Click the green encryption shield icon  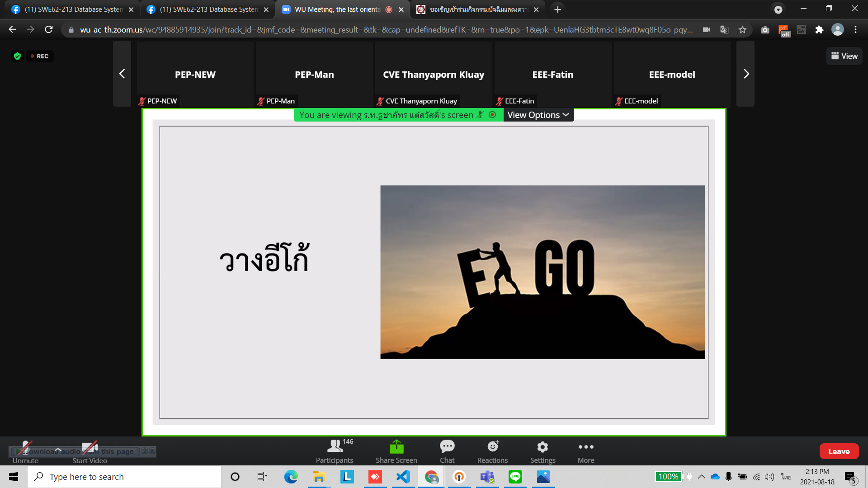click(x=18, y=56)
